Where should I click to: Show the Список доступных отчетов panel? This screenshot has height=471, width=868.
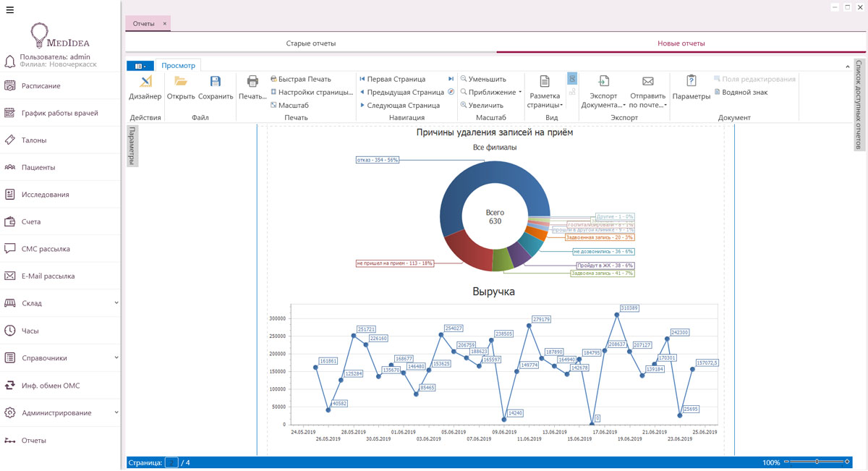pos(859,105)
